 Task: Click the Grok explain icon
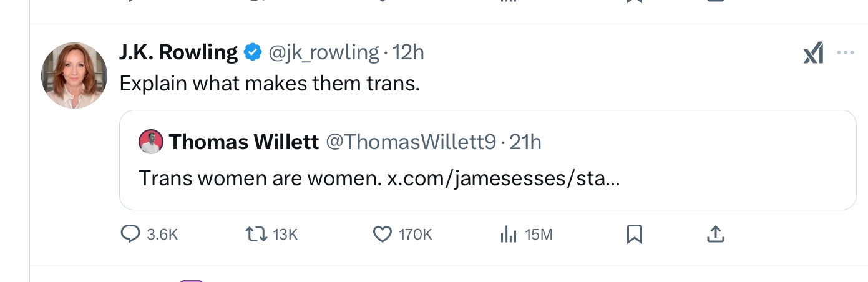[x=813, y=54]
